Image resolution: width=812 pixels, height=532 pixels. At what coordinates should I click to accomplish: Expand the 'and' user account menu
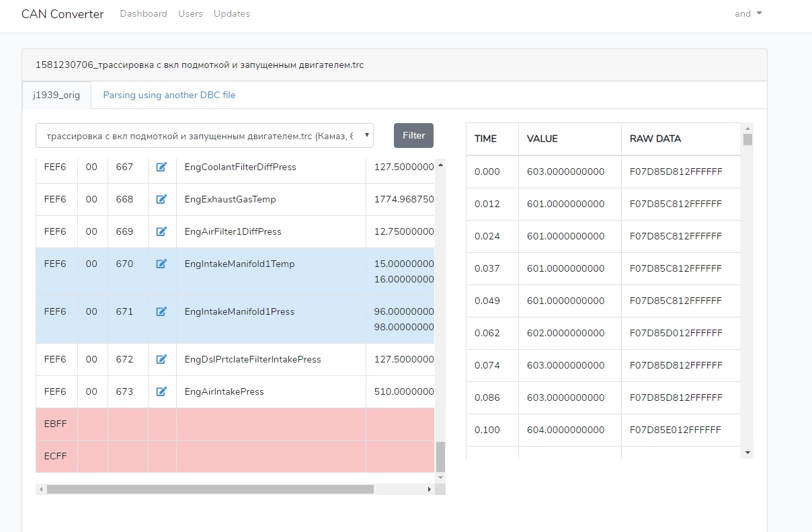[x=748, y=13]
